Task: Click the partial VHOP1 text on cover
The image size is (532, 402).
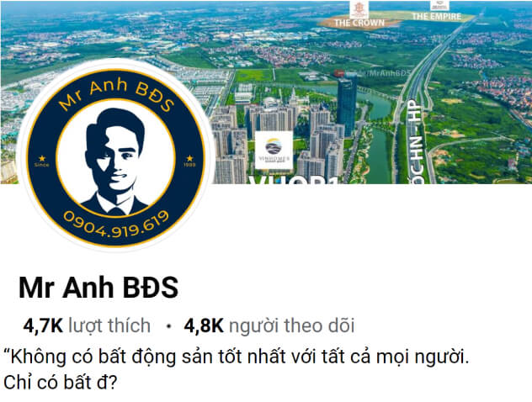Action: (x=294, y=180)
